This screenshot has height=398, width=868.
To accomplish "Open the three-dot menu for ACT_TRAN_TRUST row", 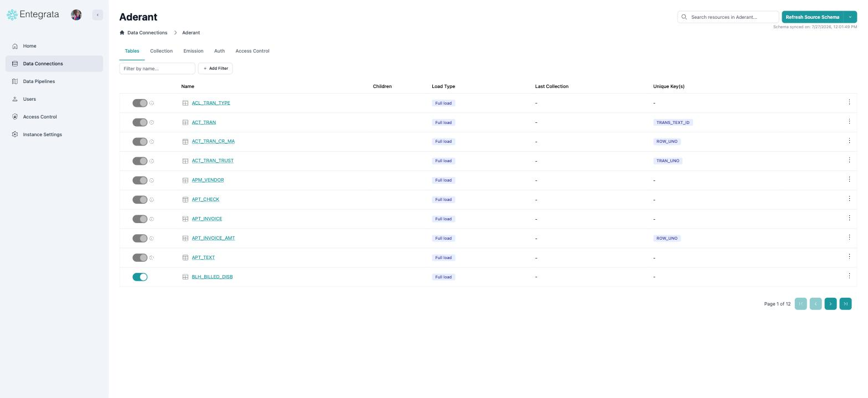I will [849, 161].
